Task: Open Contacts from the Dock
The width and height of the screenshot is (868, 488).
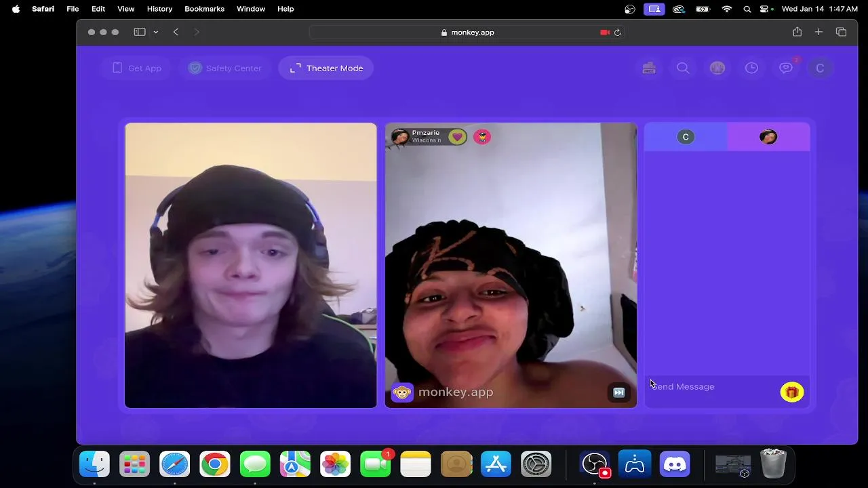Action: [x=456, y=464]
